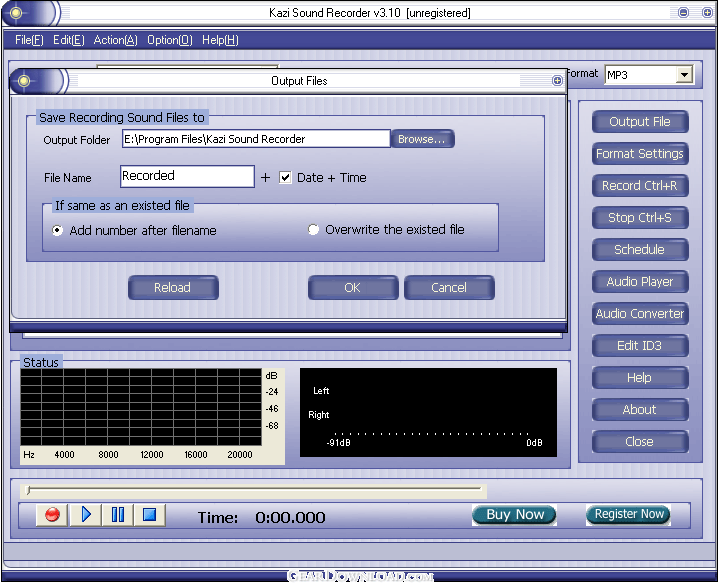
Task: Minimize the Kazi Sound Recorder window
Action: click(683, 13)
